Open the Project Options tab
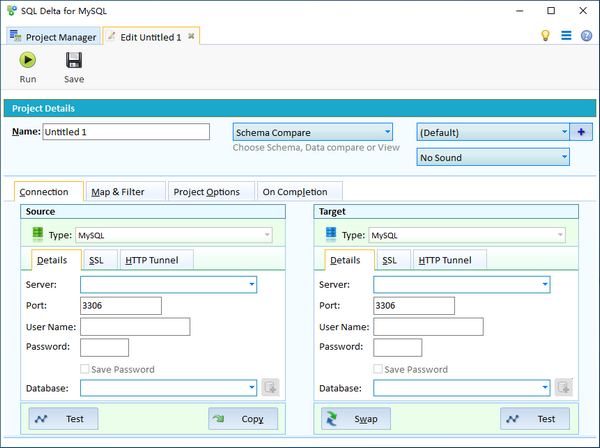The height and width of the screenshot is (448, 600). pos(211,191)
